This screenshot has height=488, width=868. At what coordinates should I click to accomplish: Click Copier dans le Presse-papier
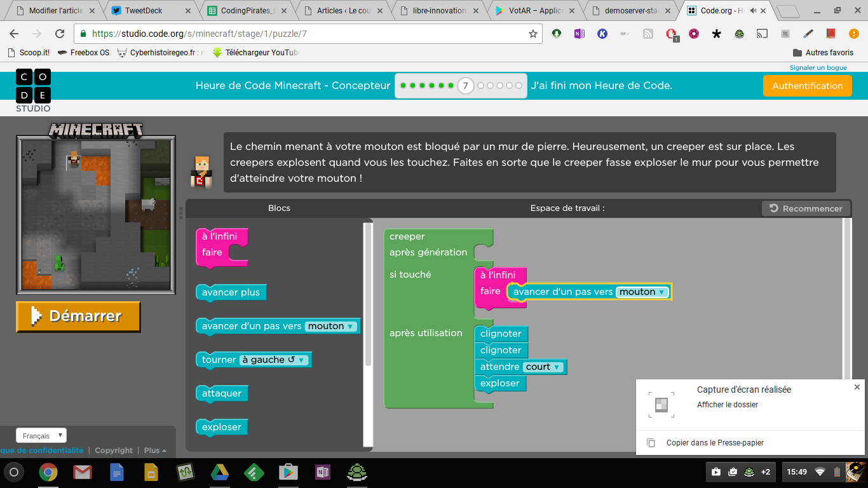715,443
